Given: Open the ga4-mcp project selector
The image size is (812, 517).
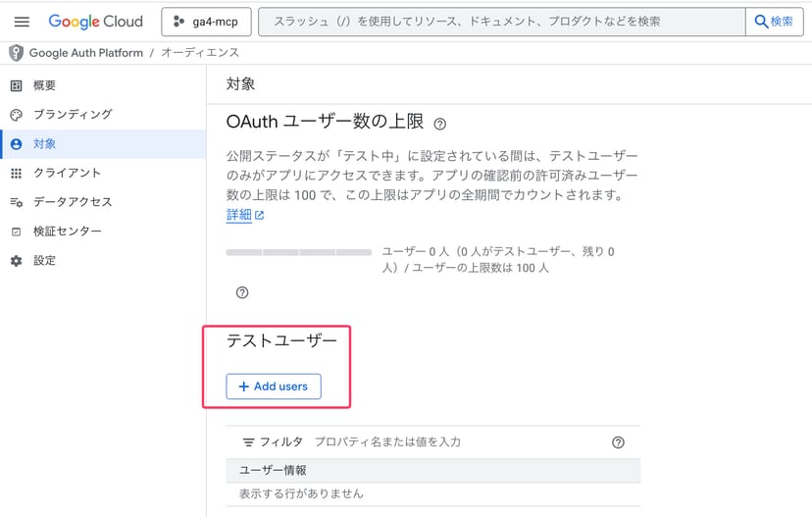Looking at the screenshot, I should pyautogui.click(x=206, y=22).
